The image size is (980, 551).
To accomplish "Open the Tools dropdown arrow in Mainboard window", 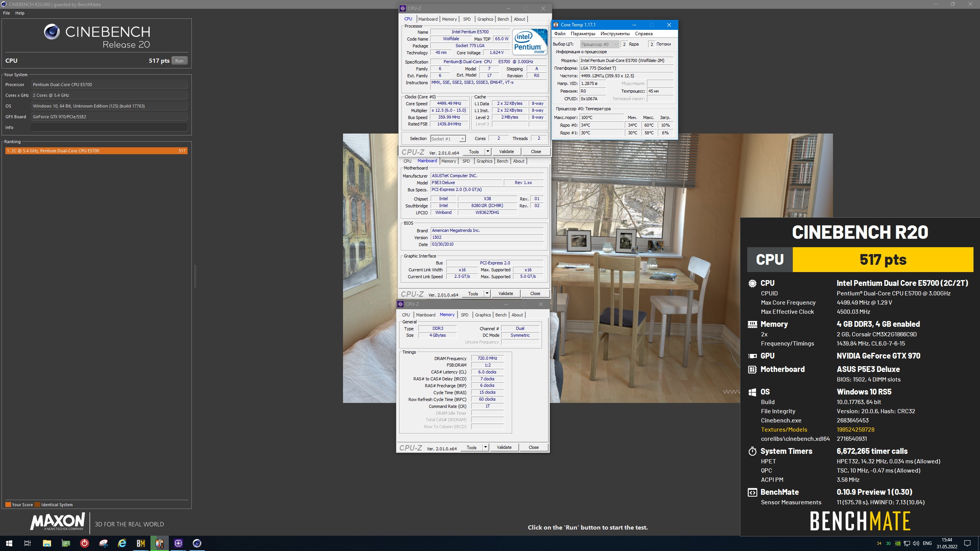I will (487, 293).
